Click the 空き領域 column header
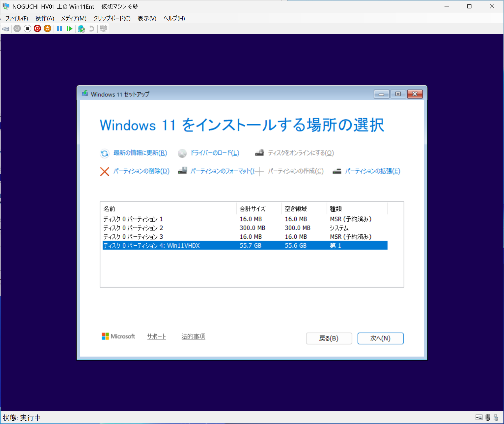Screen dimensions: 504x424 pos(304,209)
